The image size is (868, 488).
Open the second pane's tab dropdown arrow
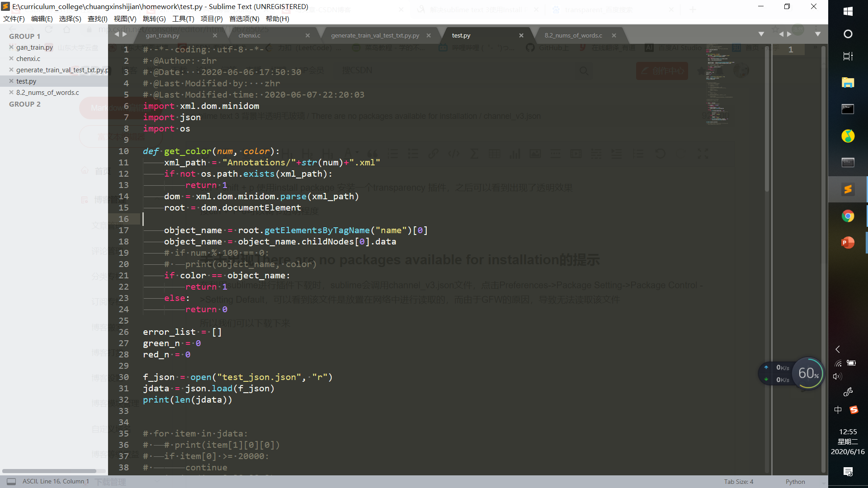817,34
